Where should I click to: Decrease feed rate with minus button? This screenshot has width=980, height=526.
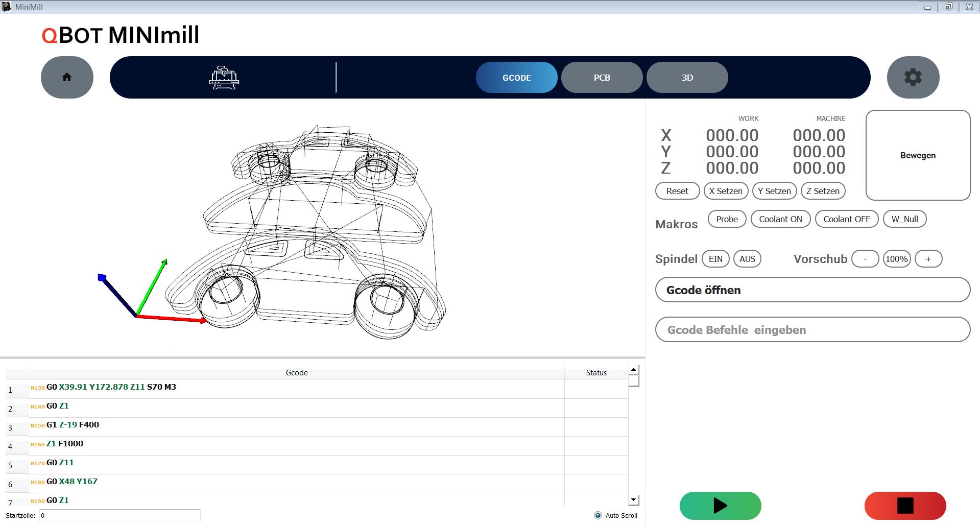[865, 259]
